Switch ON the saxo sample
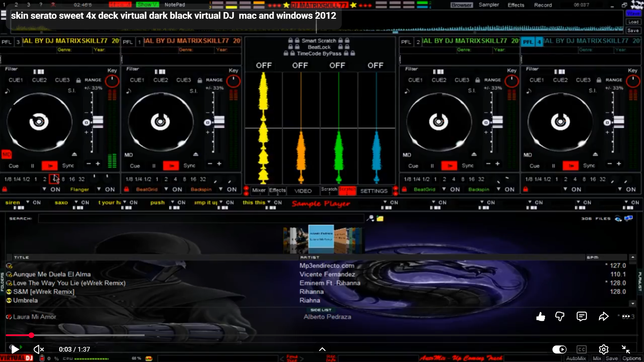Viewport: 644px width, 362px height. click(x=85, y=202)
